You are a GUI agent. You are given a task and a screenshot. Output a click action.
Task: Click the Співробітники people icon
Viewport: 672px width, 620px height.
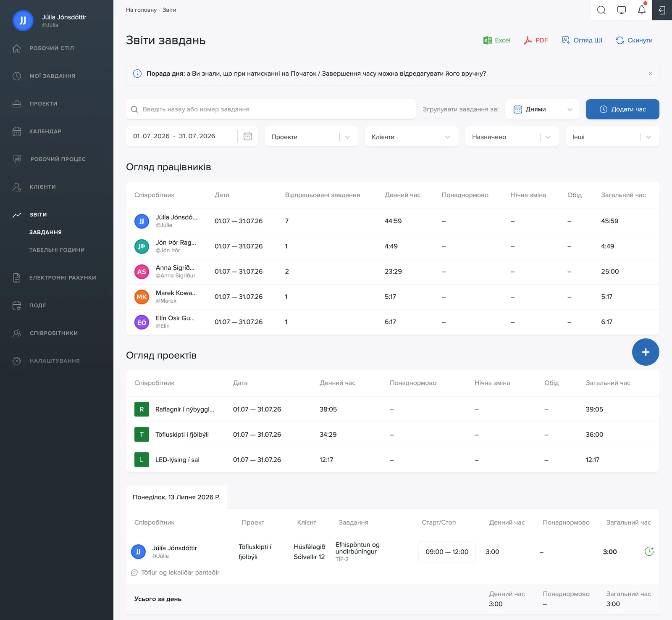[x=17, y=333]
